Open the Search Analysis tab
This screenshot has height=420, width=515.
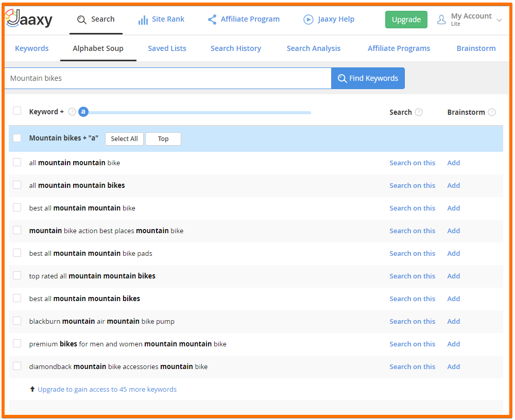point(313,48)
